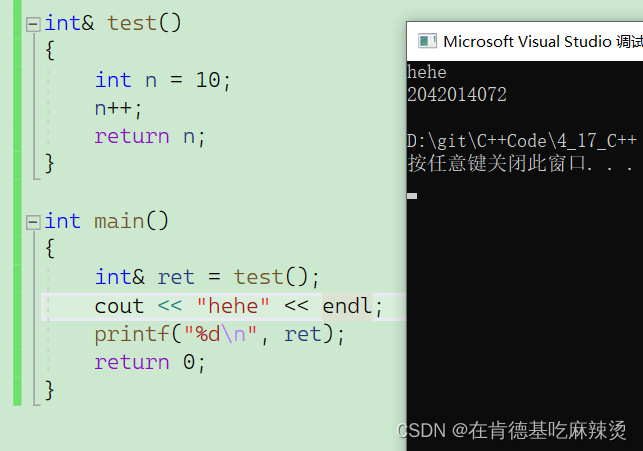The image size is (643, 451).
Task: Click the console output number 2042014072
Action: 457,95
